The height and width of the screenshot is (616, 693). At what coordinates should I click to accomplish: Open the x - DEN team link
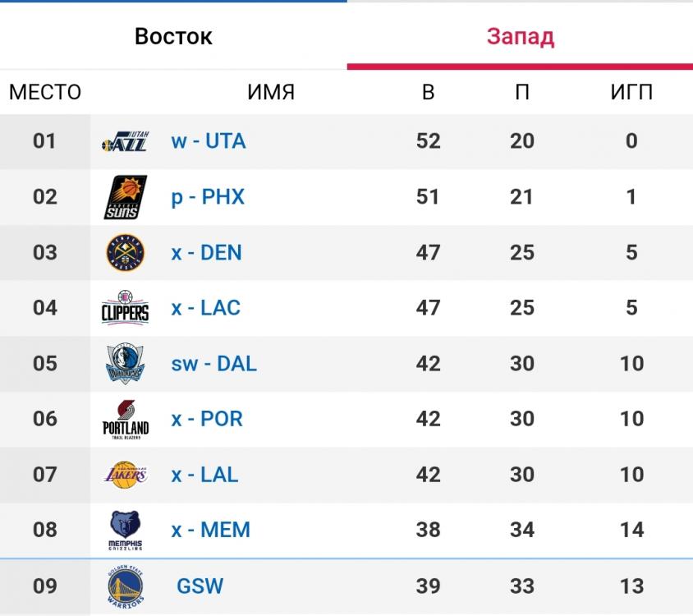(206, 253)
